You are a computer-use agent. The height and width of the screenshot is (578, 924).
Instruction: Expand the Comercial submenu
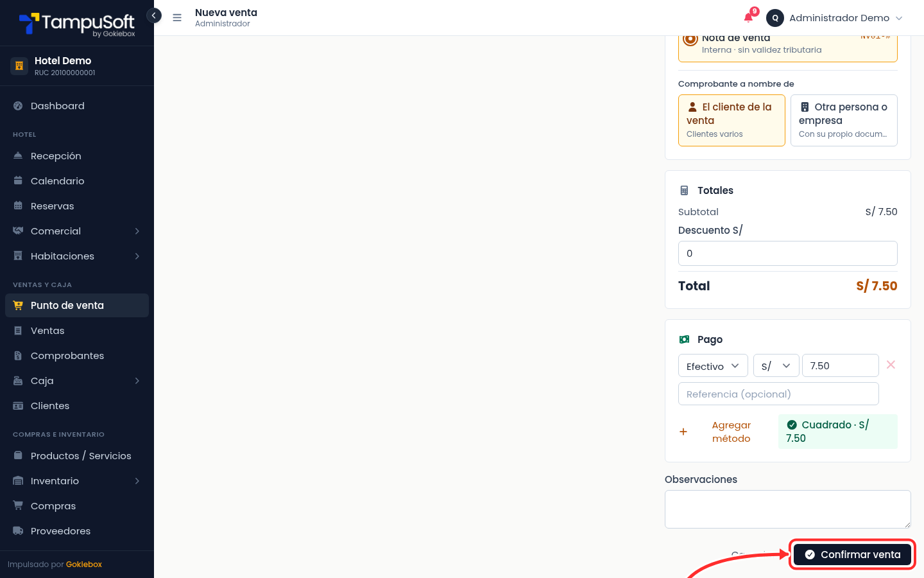click(x=77, y=231)
